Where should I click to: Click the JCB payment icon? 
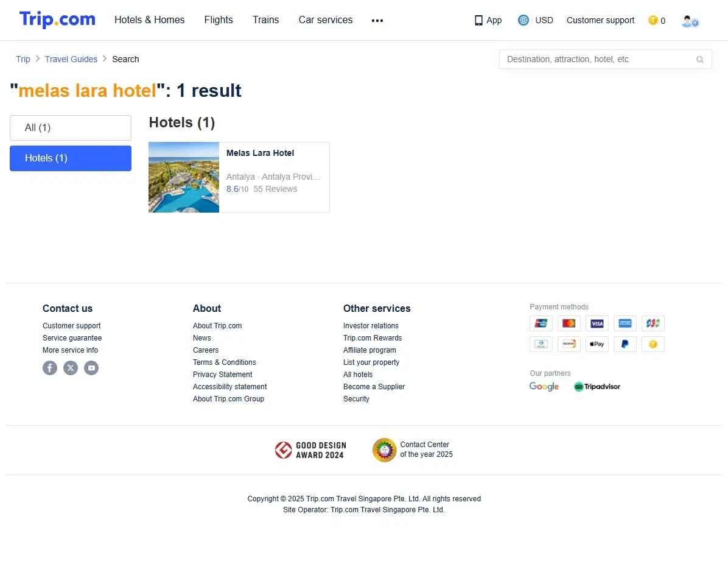653,323
